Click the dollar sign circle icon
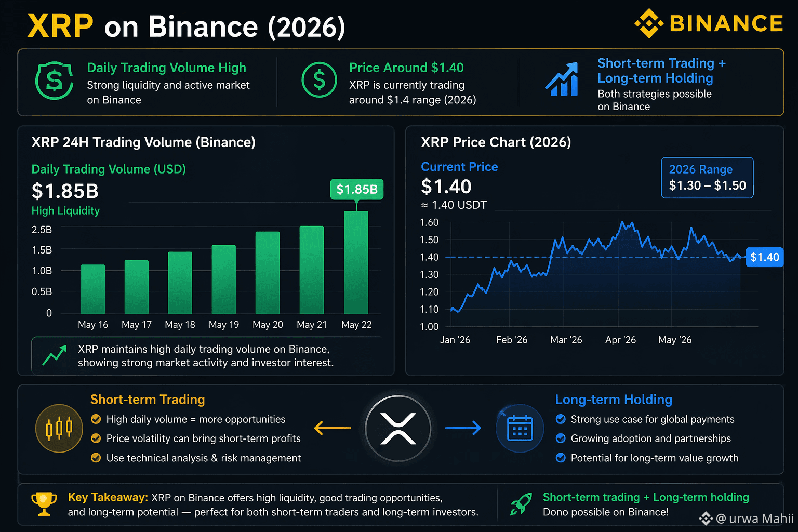The image size is (798, 532). 319,80
